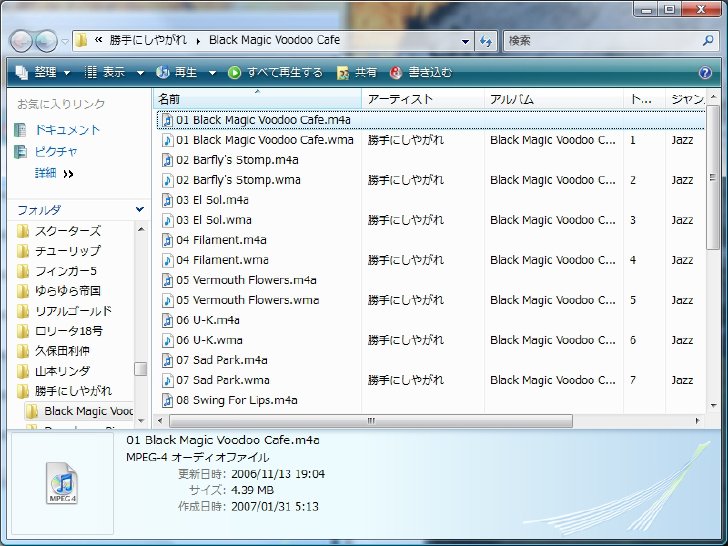Click 詳細 more links expander
Image resolution: width=728 pixels, height=546 pixels.
(54, 174)
